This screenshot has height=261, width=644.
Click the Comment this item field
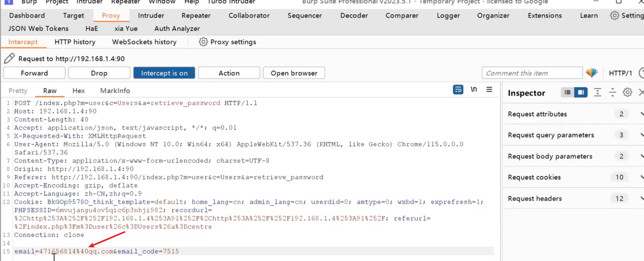click(532, 73)
